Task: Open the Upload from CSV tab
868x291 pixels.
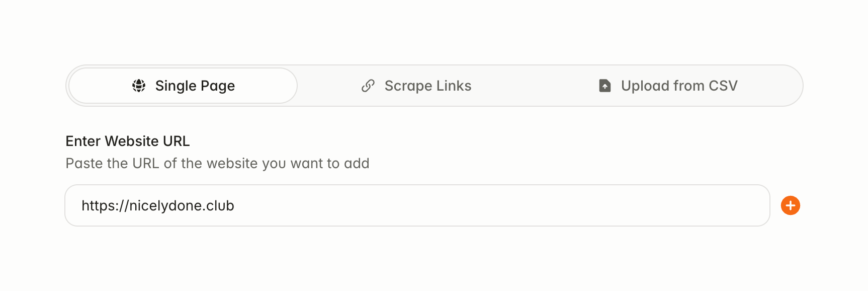Action: [x=668, y=86]
